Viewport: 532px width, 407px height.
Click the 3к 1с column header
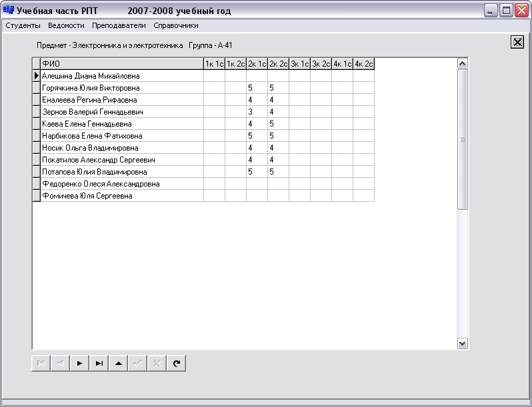point(300,64)
